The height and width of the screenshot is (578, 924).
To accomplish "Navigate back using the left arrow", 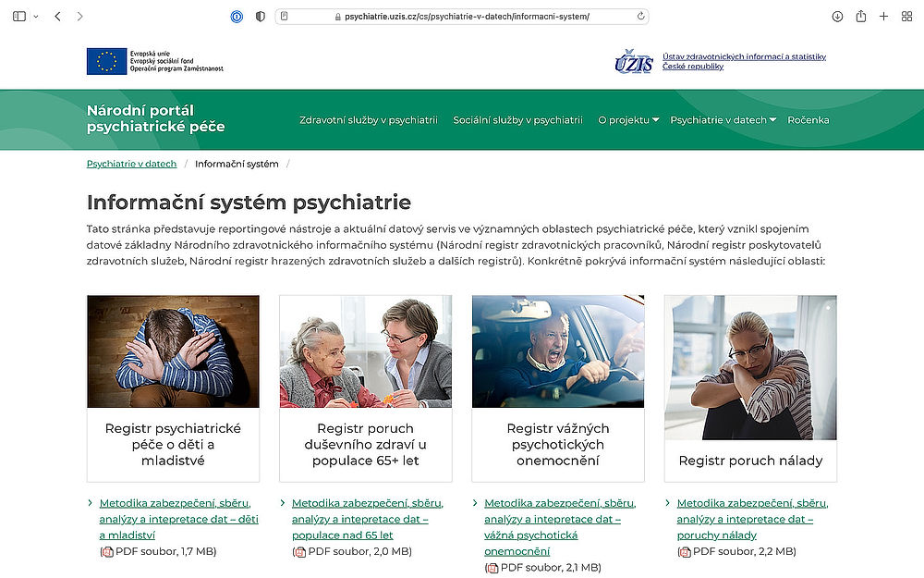I will [x=57, y=16].
